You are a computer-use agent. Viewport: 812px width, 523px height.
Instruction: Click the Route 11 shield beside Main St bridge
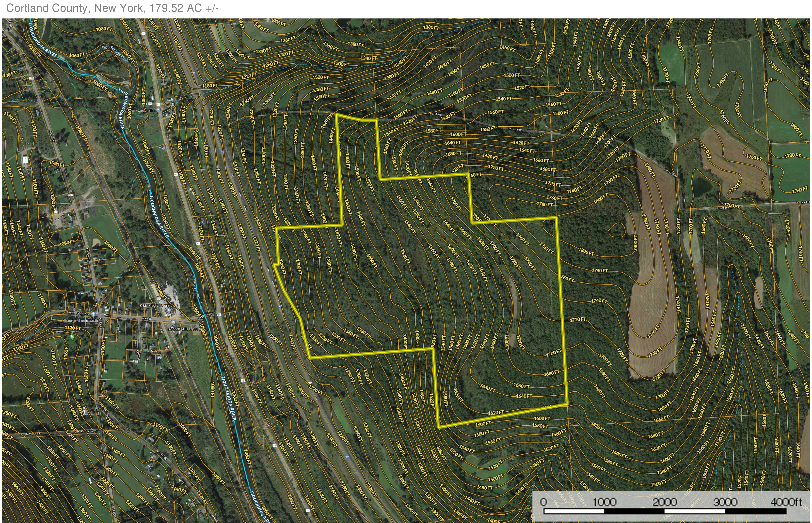click(220, 315)
